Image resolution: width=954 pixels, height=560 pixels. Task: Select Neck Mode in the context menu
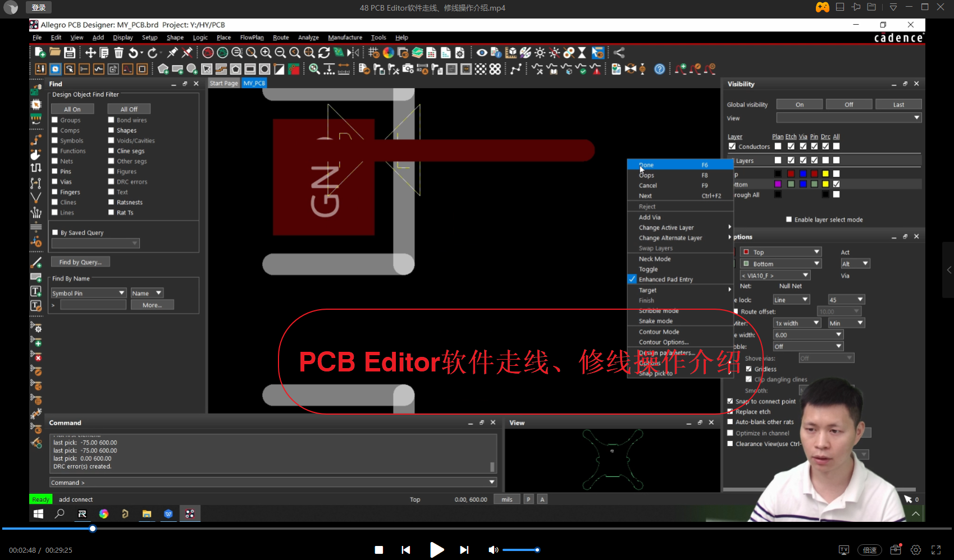pyautogui.click(x=680, y=259)
